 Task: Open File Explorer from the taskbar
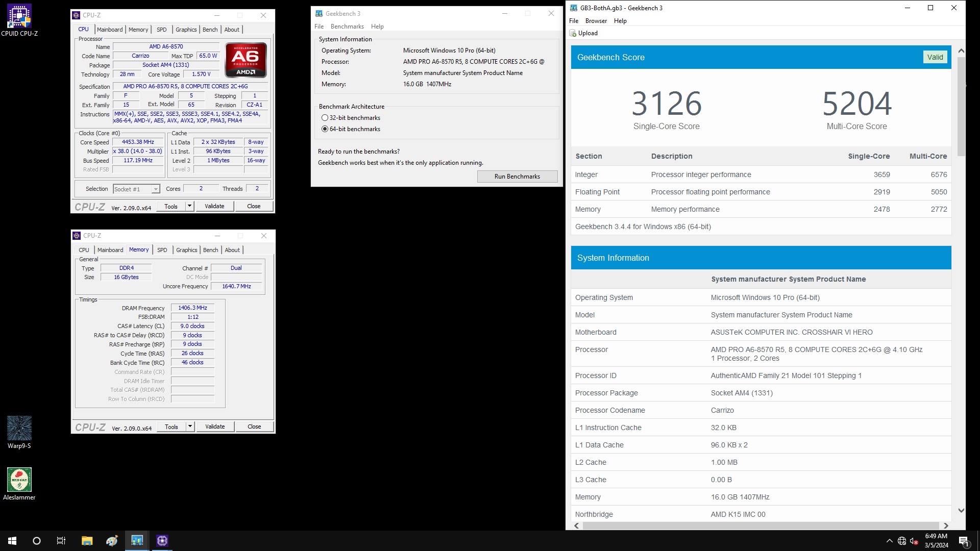pos(87,541)
